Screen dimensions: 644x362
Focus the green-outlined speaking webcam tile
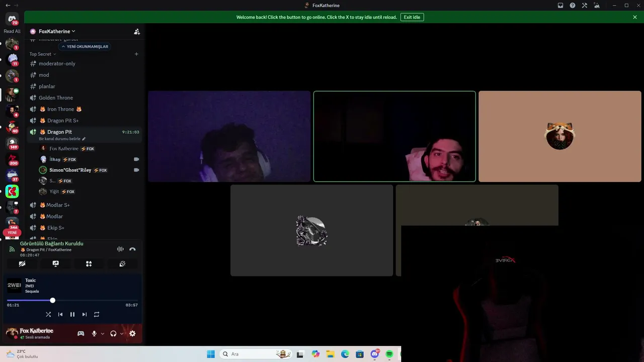click(x=394, y=136)
